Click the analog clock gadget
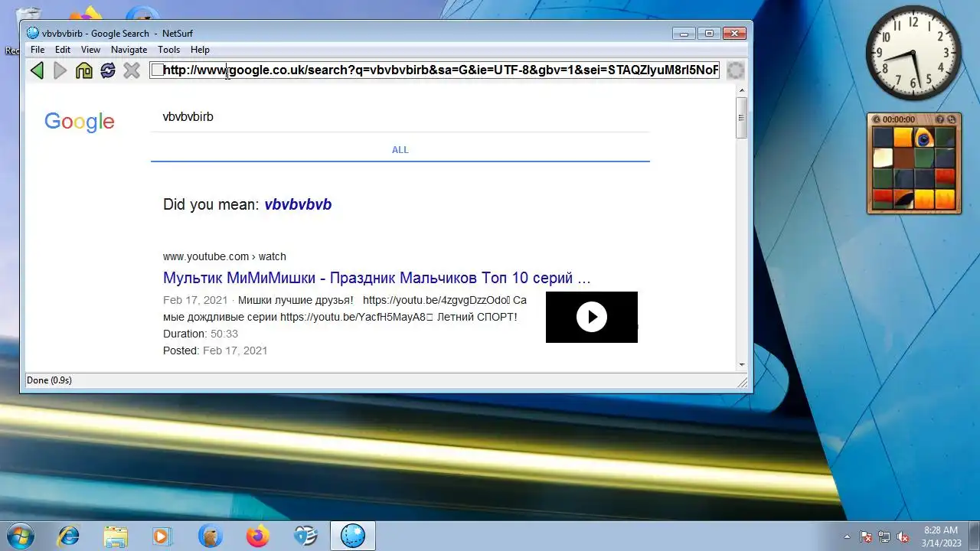This screenshot has height=551, width=980. 913,53
